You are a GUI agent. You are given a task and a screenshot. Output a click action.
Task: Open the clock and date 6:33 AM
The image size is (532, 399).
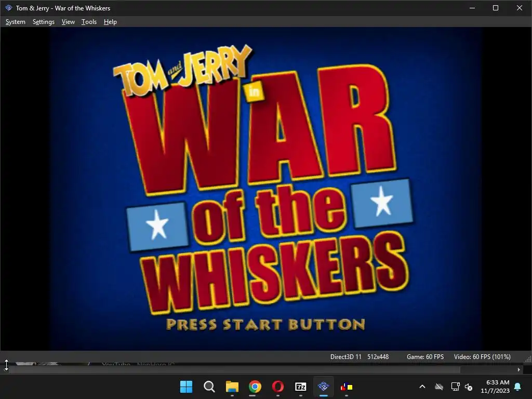pyautogui.click(x=495, y=387)
